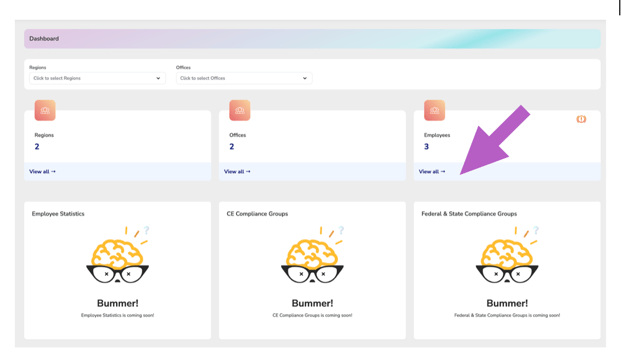
Task: Click the Employee Statistics panel heading
Action: (58, 214)
